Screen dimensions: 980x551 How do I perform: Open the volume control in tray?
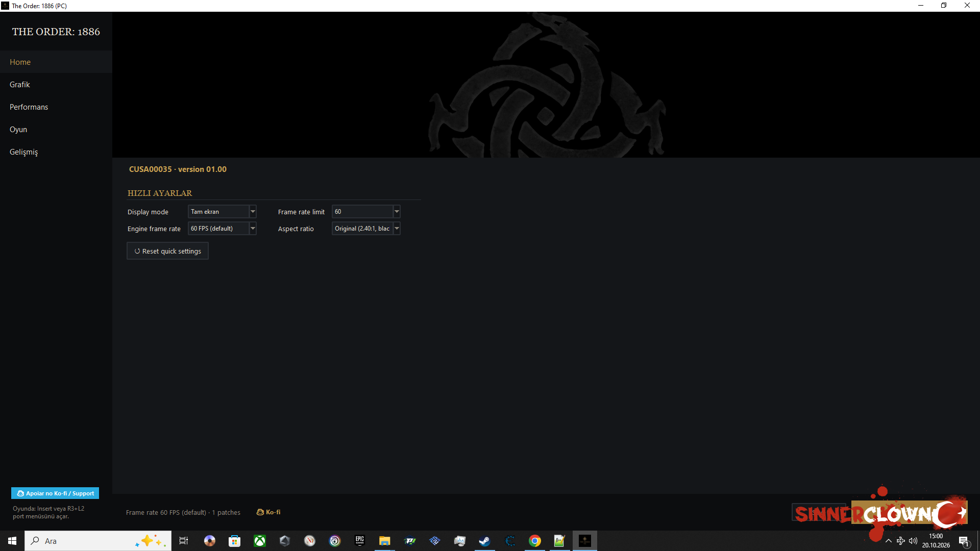[x=913, y=541]
